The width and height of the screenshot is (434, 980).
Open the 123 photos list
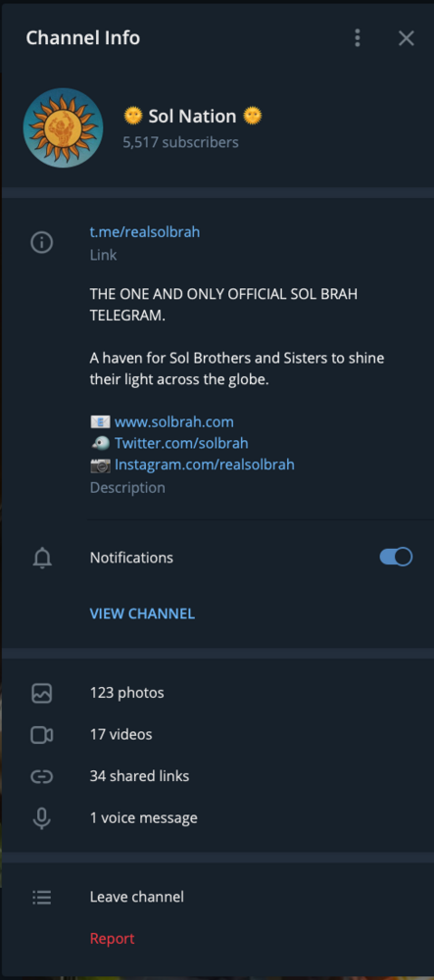(217, 693)
